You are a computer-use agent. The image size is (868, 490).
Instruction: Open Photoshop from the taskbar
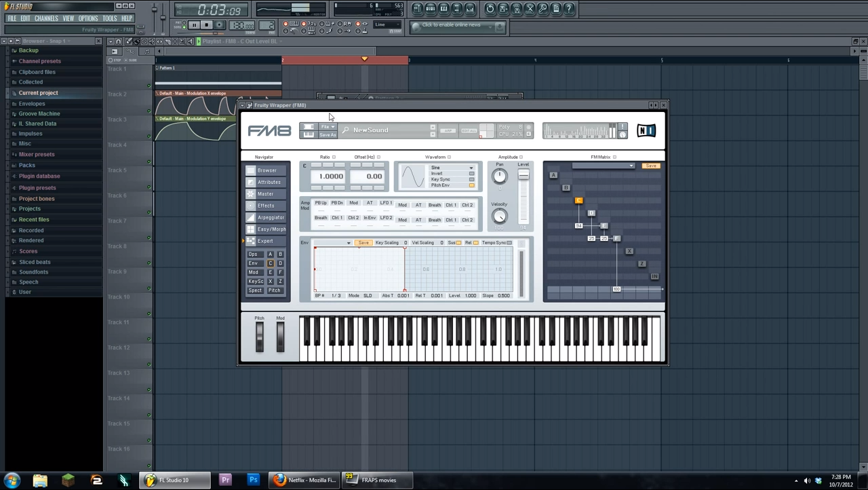click(253, 480)
